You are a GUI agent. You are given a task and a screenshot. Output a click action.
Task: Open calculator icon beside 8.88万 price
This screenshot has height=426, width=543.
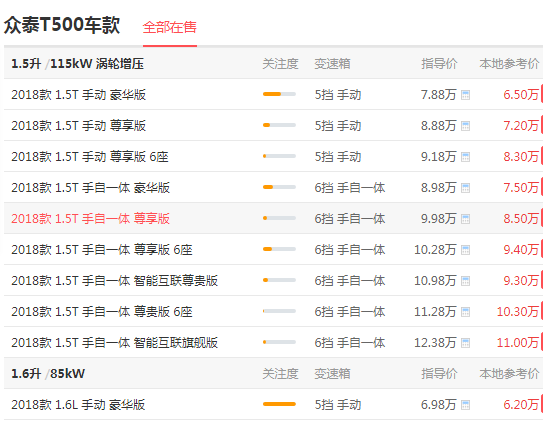click(x=465, y=126)
